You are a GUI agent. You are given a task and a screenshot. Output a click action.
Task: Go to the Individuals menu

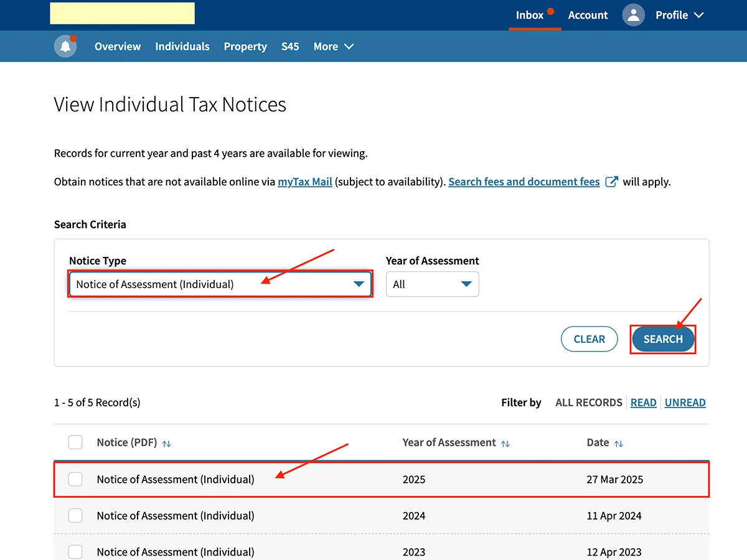[x=182, y=47]
